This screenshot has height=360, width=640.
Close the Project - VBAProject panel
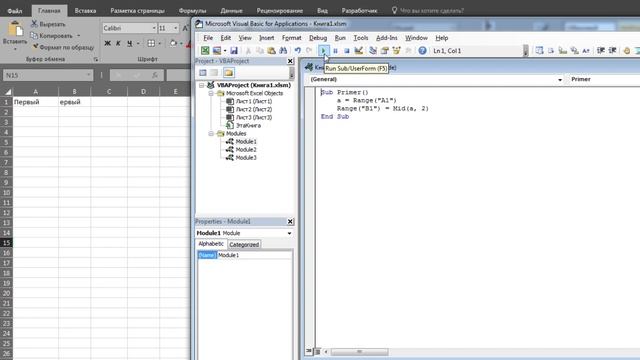290,61
